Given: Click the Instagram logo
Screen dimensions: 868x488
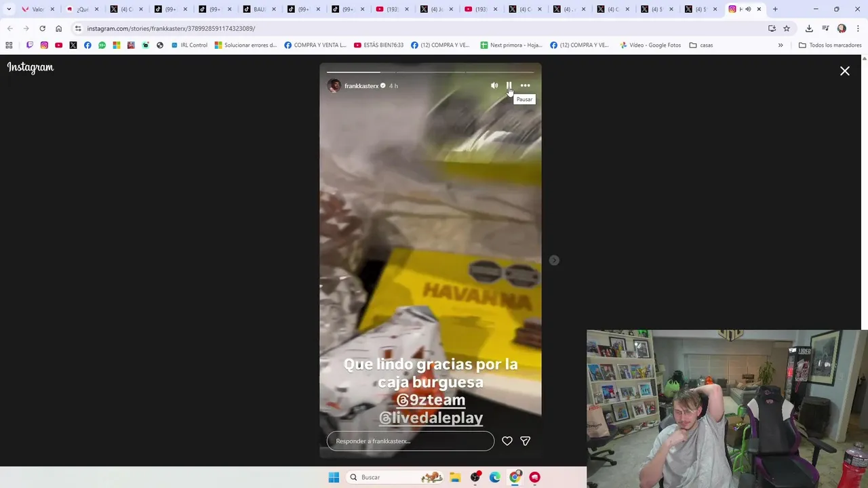Looking at the screenshot, I should click(31, 67).
